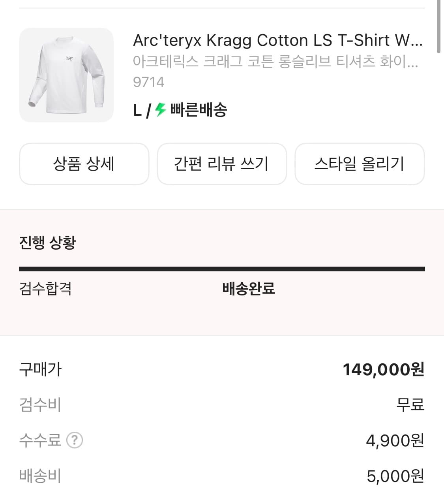This screenshot has height=504, width=444.
Task: Click the 149,000원 purchase price
Action: 383,370
